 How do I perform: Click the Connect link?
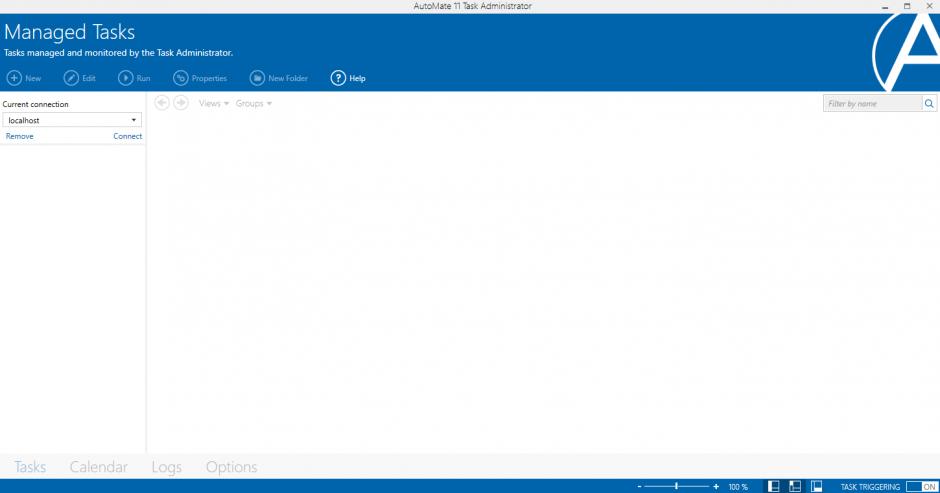click(128, 136)
